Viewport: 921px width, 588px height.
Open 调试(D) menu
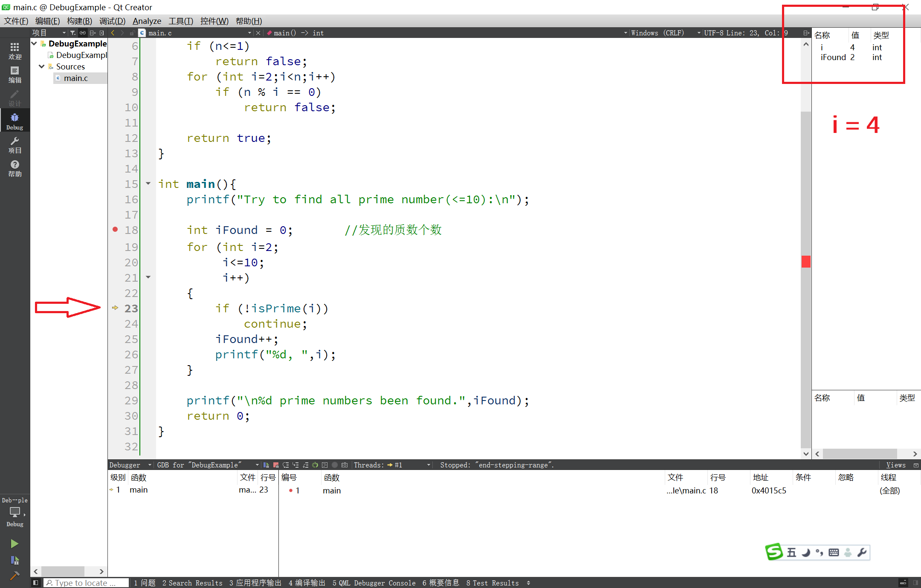tap(112, 21)
